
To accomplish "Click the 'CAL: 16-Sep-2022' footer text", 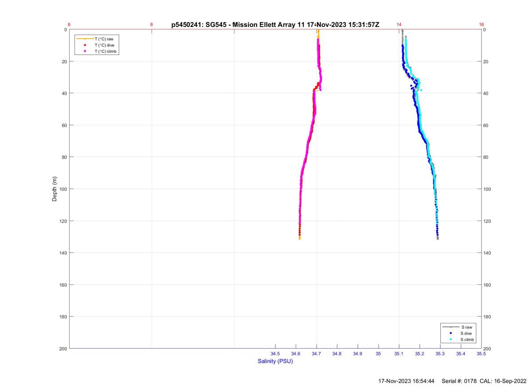I will pyautogui.click(x=503, y=381).
